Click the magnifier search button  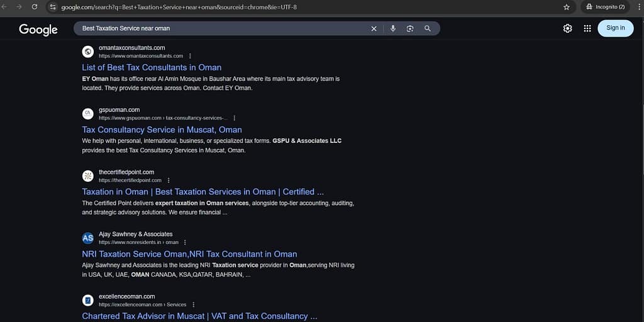pos(428,28)
